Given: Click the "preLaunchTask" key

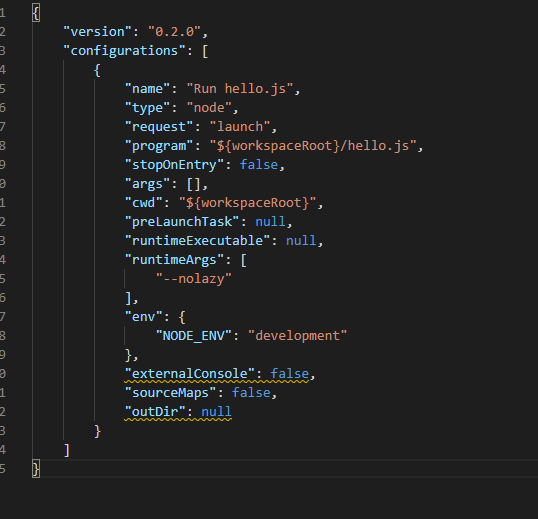Looking at the screenshot, I should point(182,222).
